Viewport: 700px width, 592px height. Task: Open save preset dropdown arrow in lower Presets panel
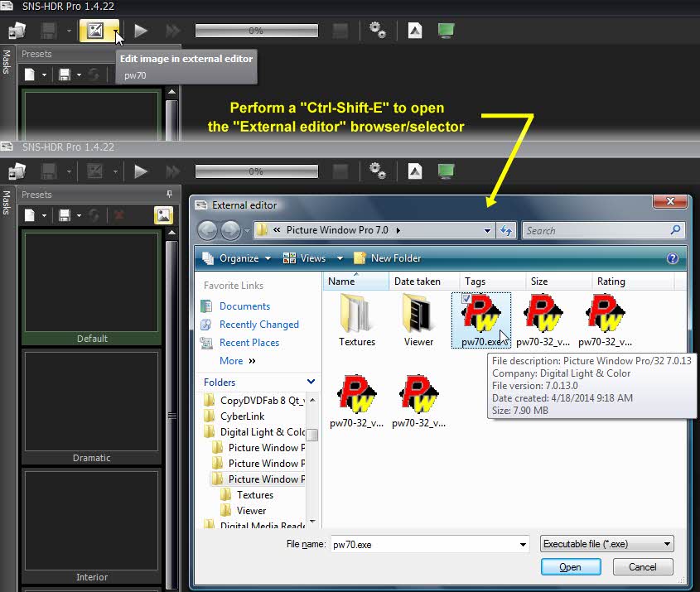79,215
